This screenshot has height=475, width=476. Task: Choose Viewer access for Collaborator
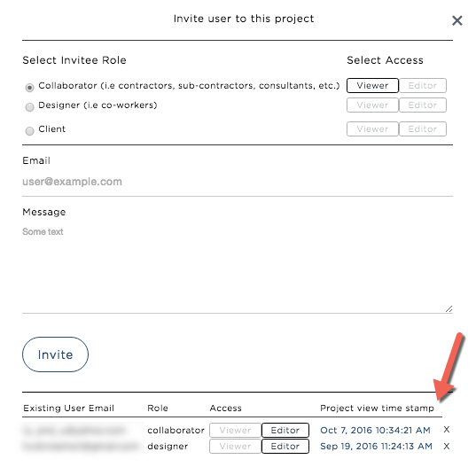372,86
